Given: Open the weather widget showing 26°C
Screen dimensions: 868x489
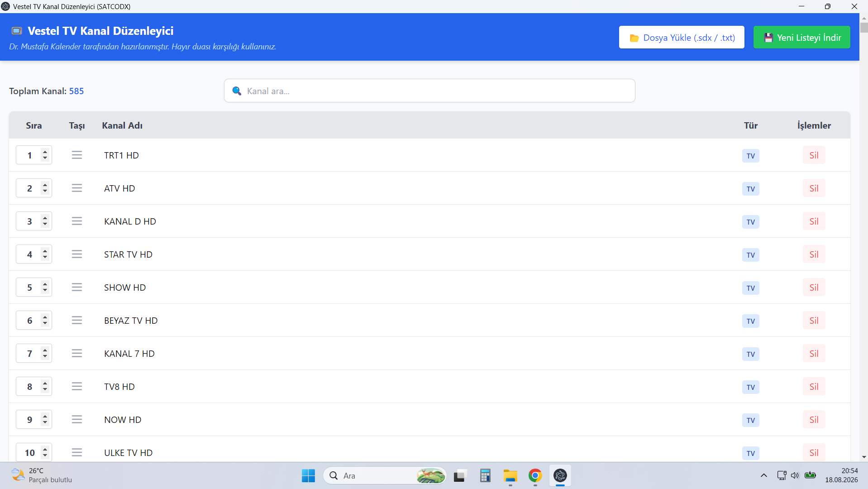Looking at the screenshot, I should pyautogui.click(x=42, y=475).
